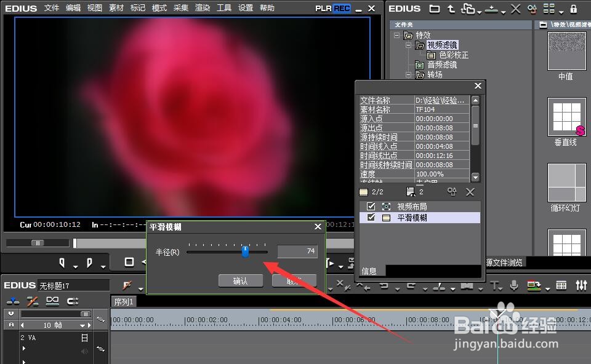The width and height of the screenshot is (591, 364).
Task: Open the 设置 menu
Action: [246, 8]
